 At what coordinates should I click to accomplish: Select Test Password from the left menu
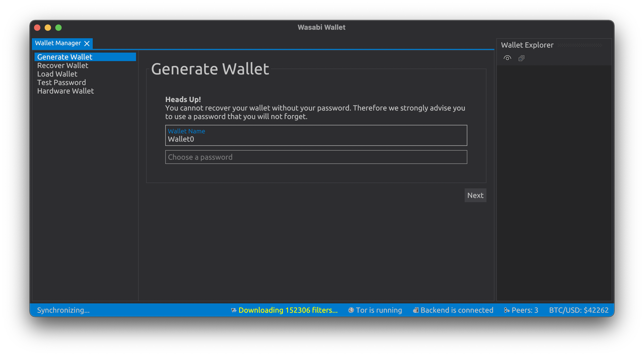tap(61, 82)
